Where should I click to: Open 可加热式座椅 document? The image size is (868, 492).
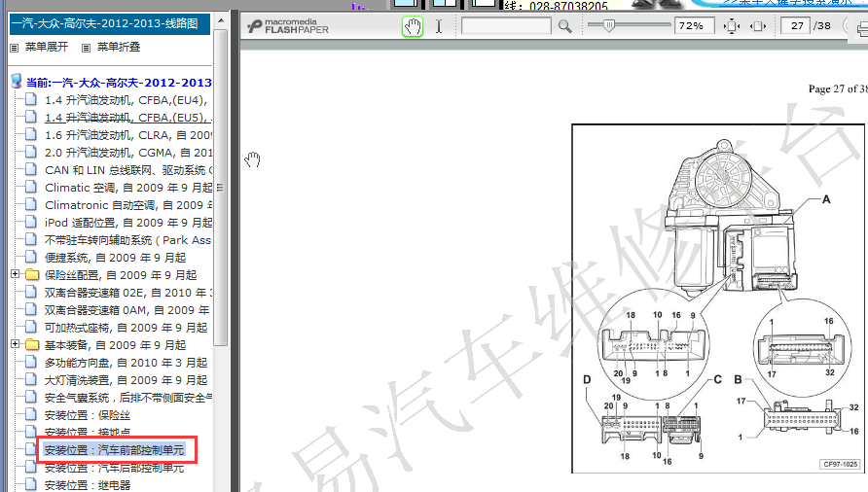126,328
